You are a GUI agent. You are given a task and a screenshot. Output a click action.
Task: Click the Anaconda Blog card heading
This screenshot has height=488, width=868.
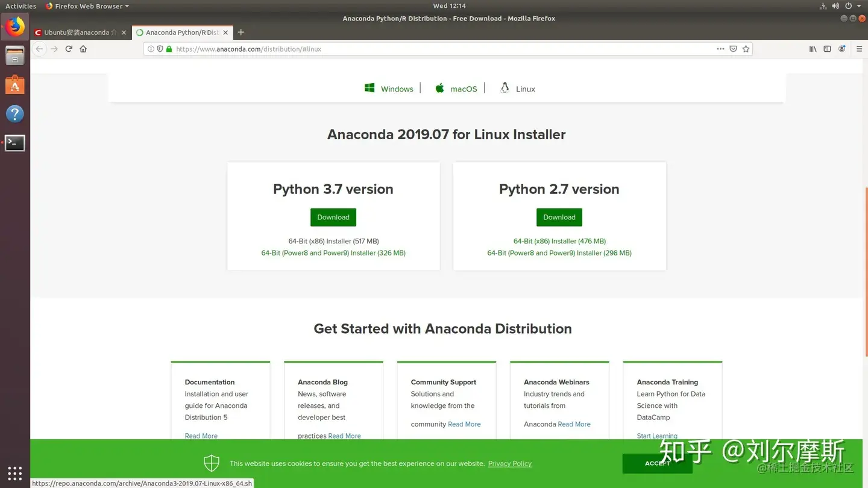[322, 382]
